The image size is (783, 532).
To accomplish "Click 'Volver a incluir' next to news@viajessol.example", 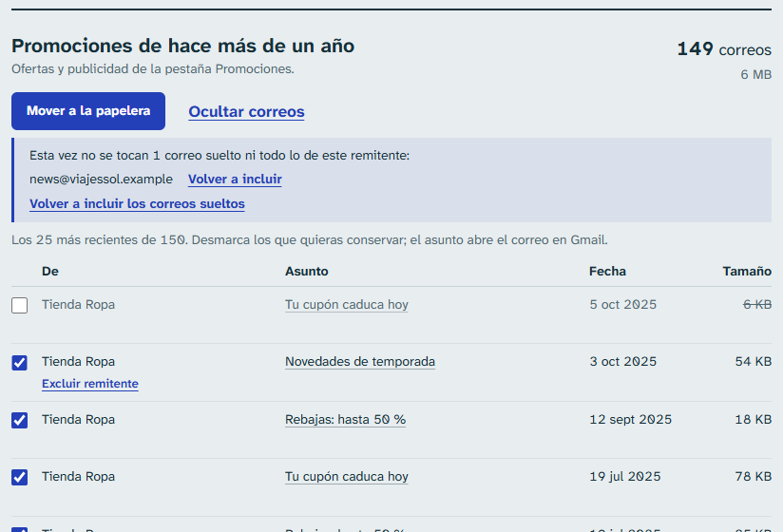I will [235, 180].
